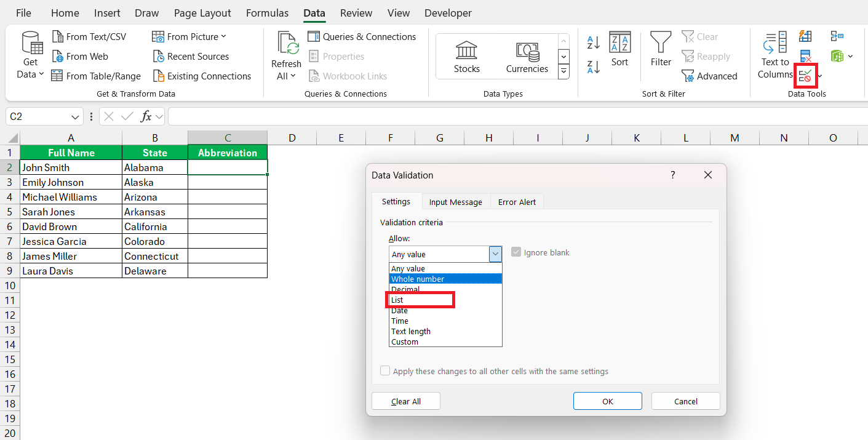Click OK in Data Validation dialog
The image size is (868, 440).
coord(608,401)
